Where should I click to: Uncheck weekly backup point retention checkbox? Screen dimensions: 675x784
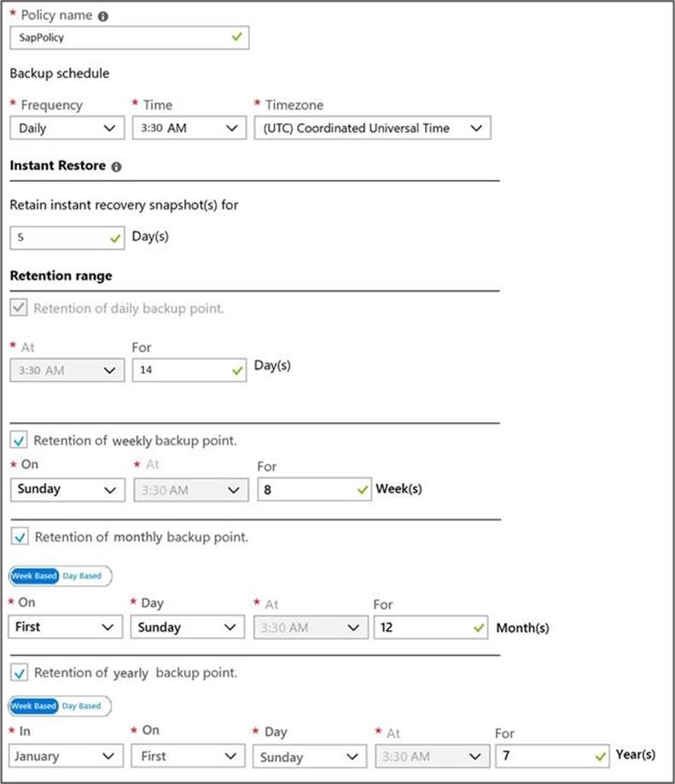(20, 441)
